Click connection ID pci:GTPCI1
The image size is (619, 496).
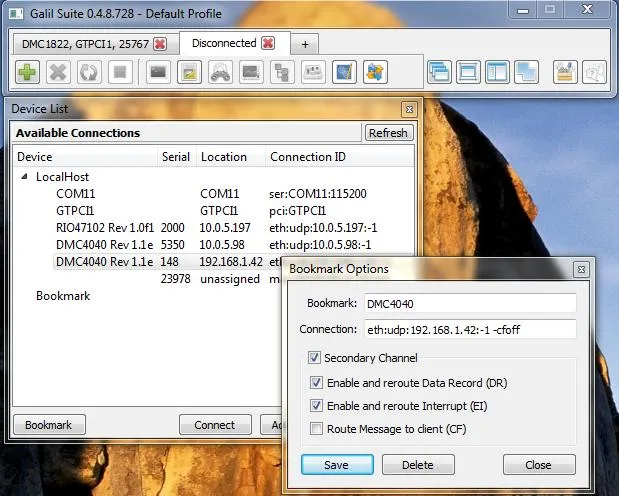298,210
